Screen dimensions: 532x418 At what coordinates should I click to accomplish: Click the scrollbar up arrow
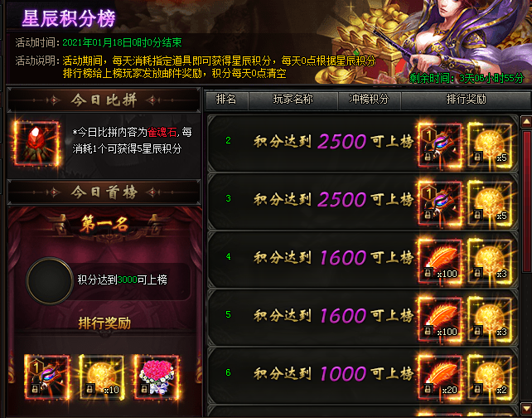pyautogui.click(x=526, y=121)
